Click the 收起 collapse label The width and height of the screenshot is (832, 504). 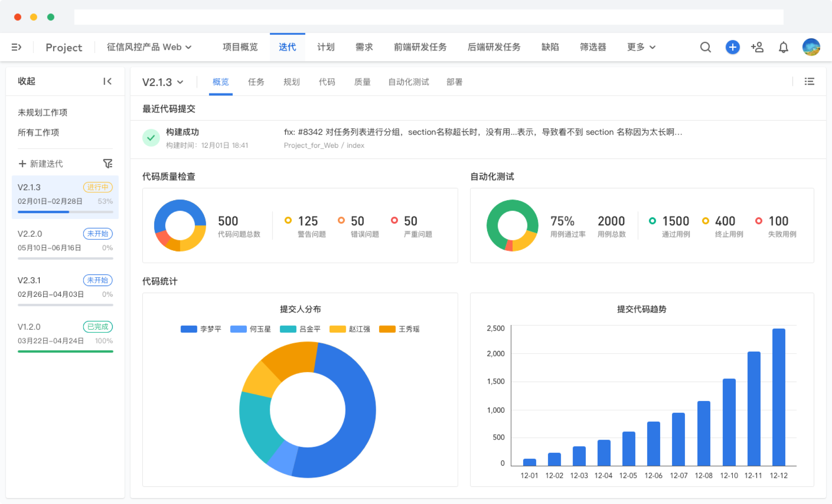pyautogui.click(x=27, y=81)
